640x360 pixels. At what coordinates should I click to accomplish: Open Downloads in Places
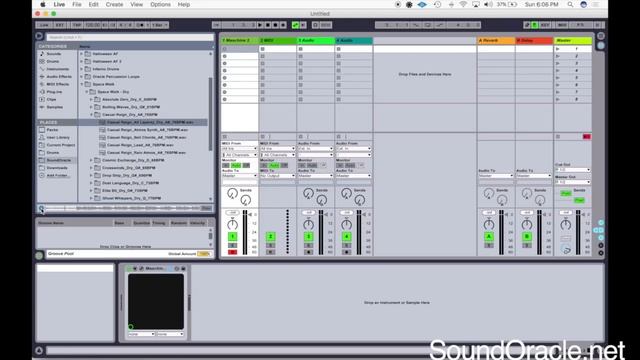(x=57, y=168)
